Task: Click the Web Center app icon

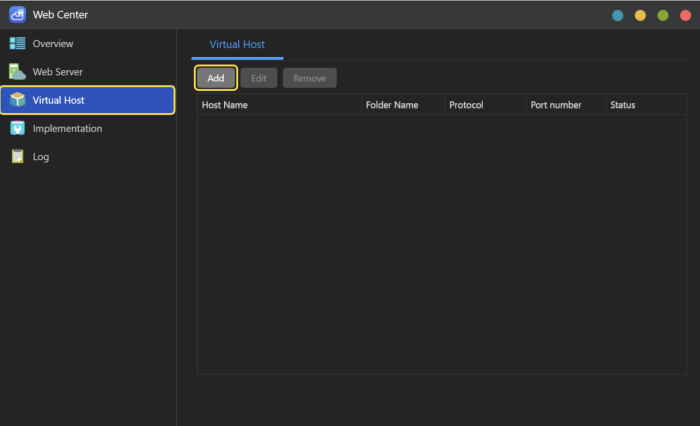Action: coord(17,14)
